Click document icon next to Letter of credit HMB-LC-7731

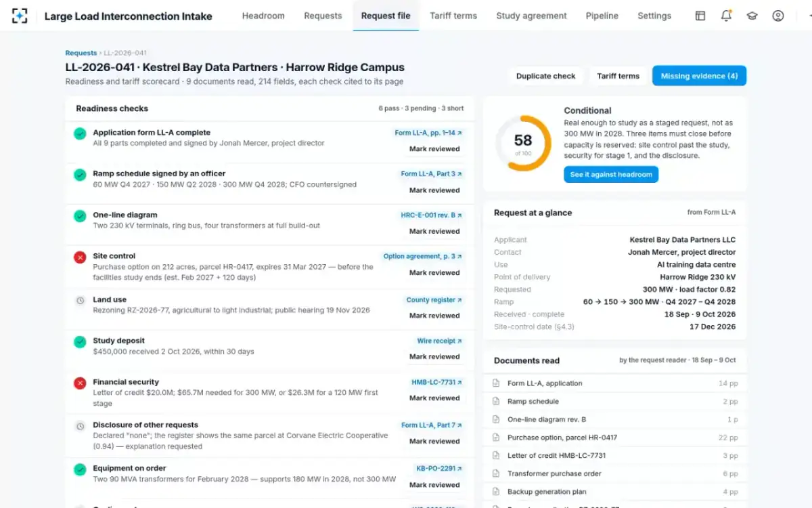tap(496, 456)
